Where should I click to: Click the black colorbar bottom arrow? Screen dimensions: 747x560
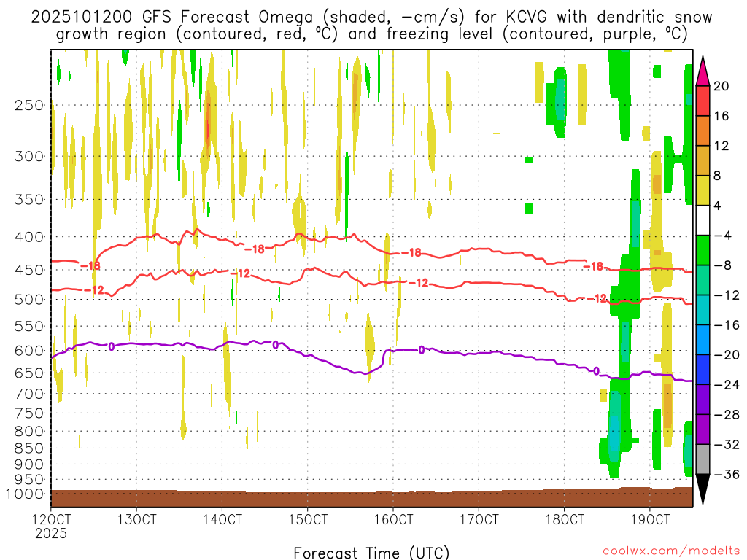[x=703, y=489]
